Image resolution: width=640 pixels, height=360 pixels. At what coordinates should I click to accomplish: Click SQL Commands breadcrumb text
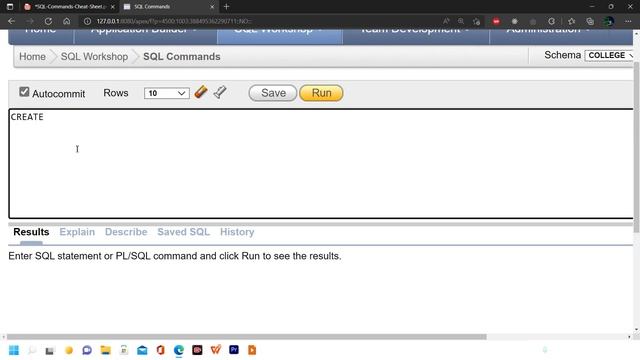coord(182,56)
